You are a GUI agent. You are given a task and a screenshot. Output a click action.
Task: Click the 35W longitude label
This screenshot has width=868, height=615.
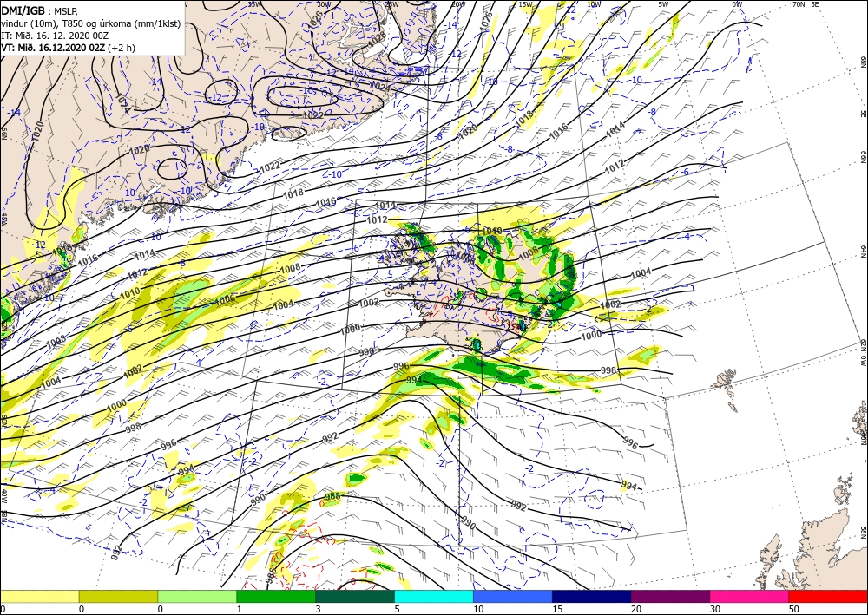pos(254,4)
